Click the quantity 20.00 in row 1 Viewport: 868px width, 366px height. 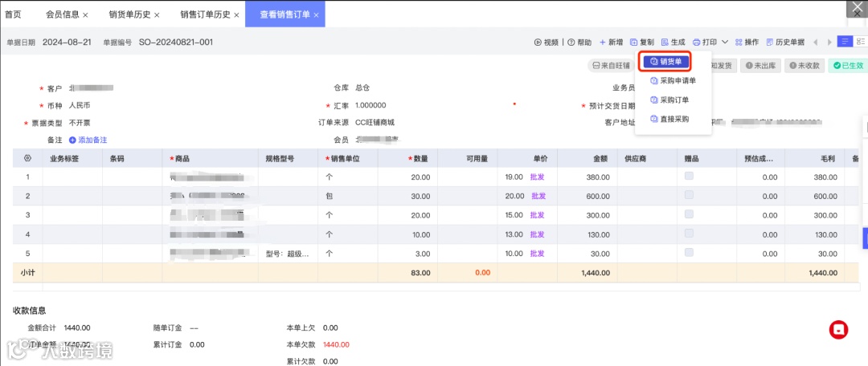pyautogui.click(x=420, y=177)
